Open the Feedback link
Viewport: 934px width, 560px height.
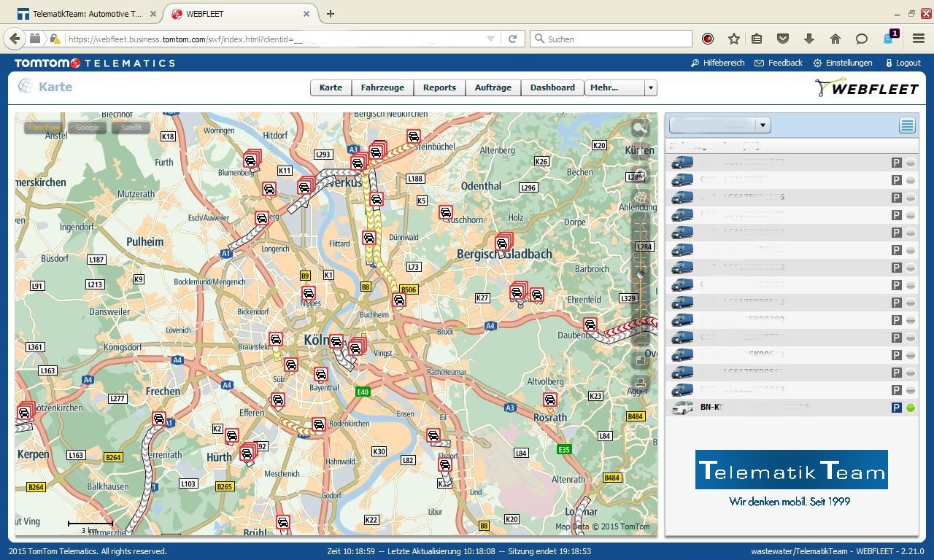click(779, 63)
